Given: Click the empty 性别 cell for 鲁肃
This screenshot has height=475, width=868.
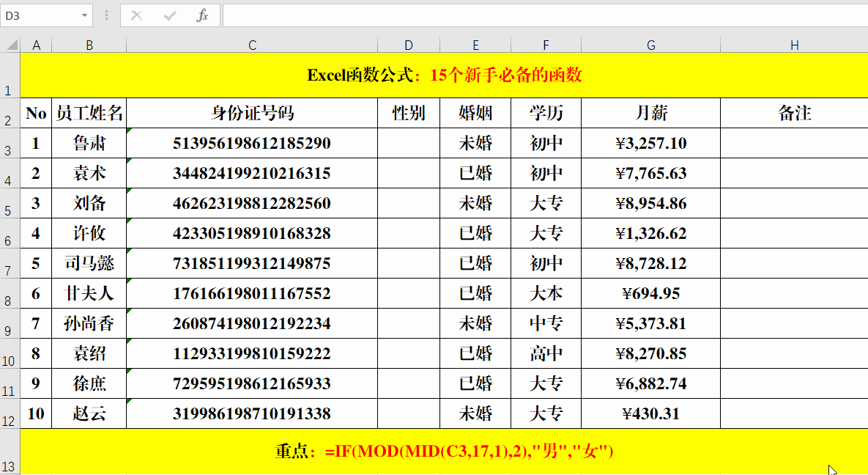Looking at the screenshot, I should click(x=409, y=143).
